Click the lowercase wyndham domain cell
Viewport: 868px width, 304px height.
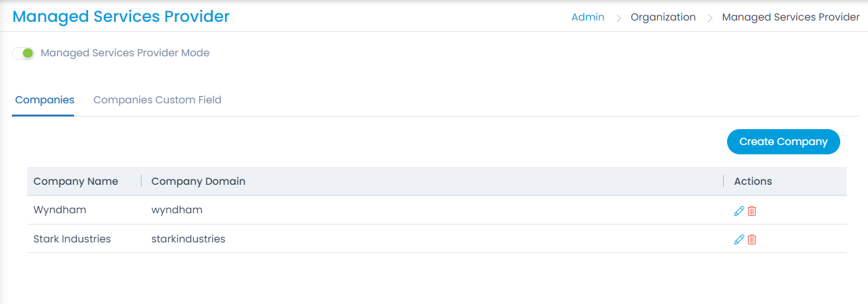177,210
